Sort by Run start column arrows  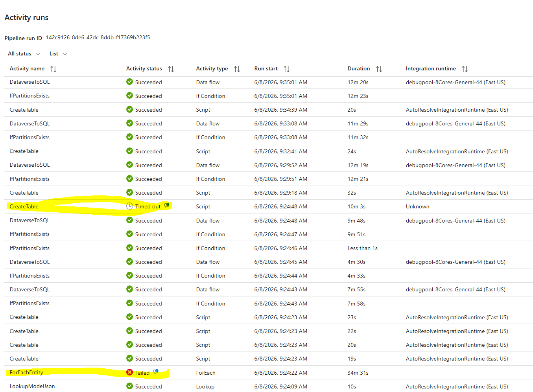tap(287, 69)
